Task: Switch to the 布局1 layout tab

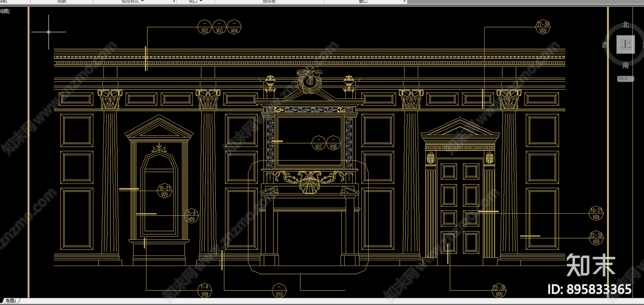Action: pyautogui.click(x=10, y=301)
